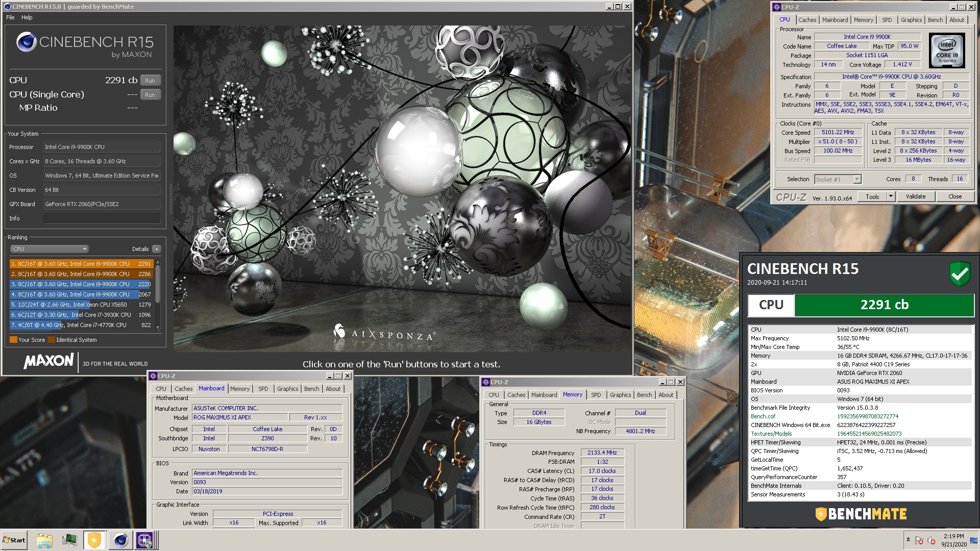Open CPU-Z Socket #1 selection dropdown
This screenshot has width=980, height=551.
click(838, 179)
